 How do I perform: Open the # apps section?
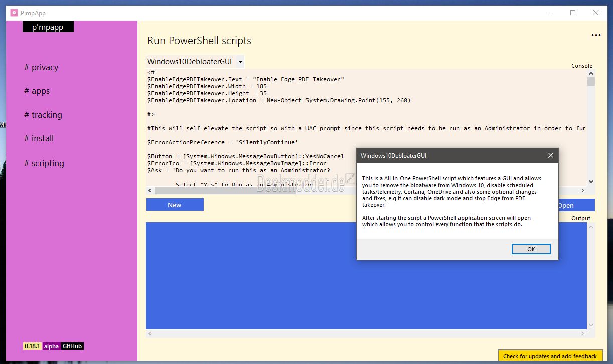pyautogui.click(x=37, y=91)
